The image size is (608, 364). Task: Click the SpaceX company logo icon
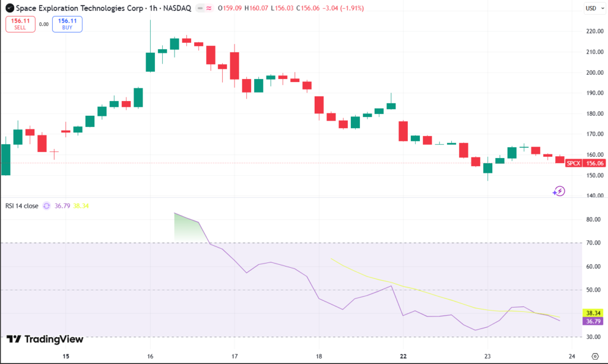tap(9, 8)
